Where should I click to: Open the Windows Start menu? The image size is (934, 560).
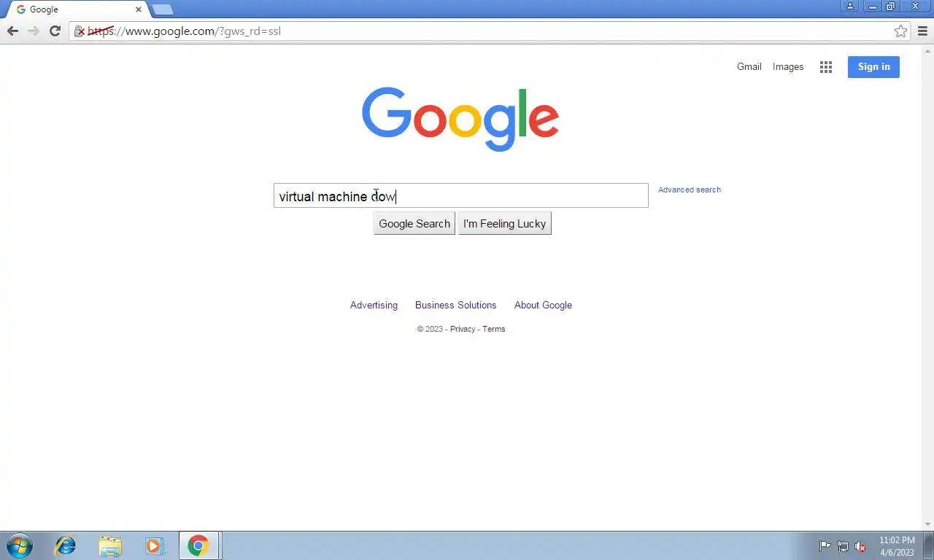pos(19,545)
